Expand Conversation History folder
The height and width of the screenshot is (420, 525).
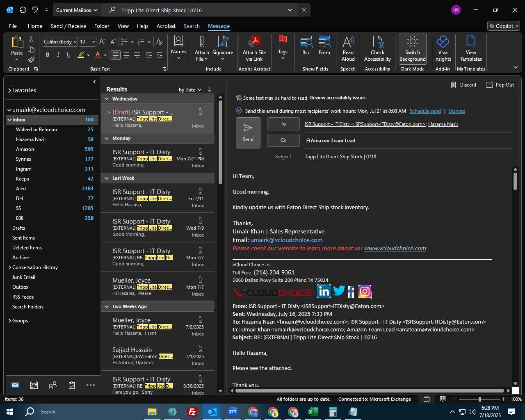pos(10,267)
